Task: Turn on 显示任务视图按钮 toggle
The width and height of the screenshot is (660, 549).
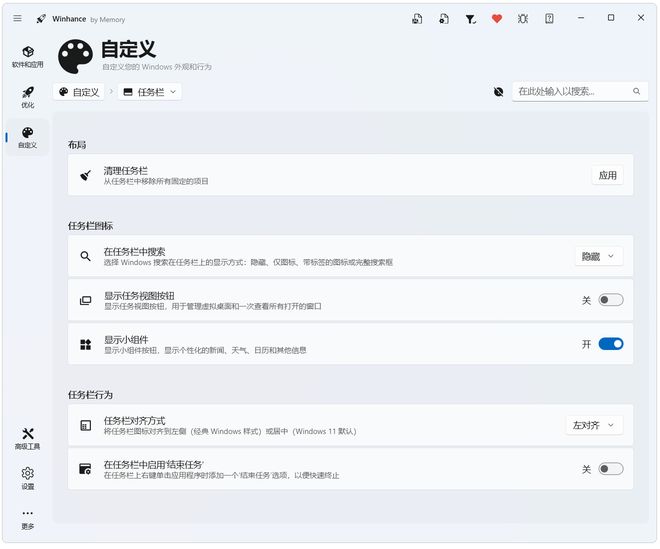Action: pyautogui.click(x=611, y=300)
